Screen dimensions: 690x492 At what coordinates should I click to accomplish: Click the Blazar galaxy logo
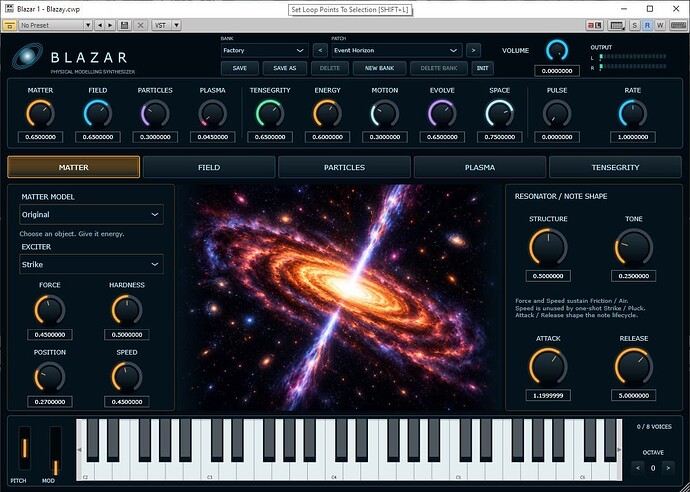(x=27, y=57)
